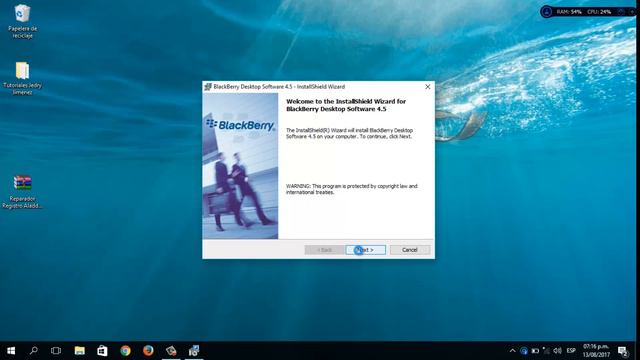Click Next in the InstallShield Wizard
Image resolution: width=640 pixels, height=360 pixels.
(x=366, y=250)
